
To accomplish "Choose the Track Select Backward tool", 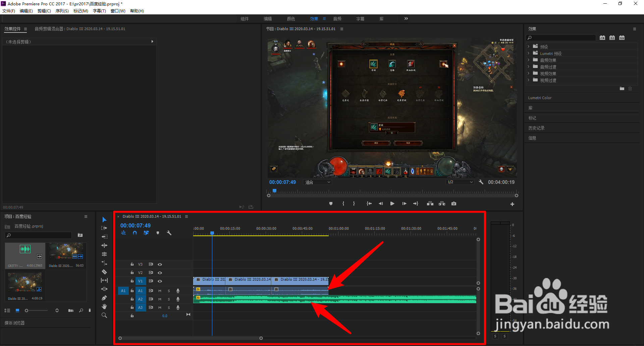I will tap(104, 237).
